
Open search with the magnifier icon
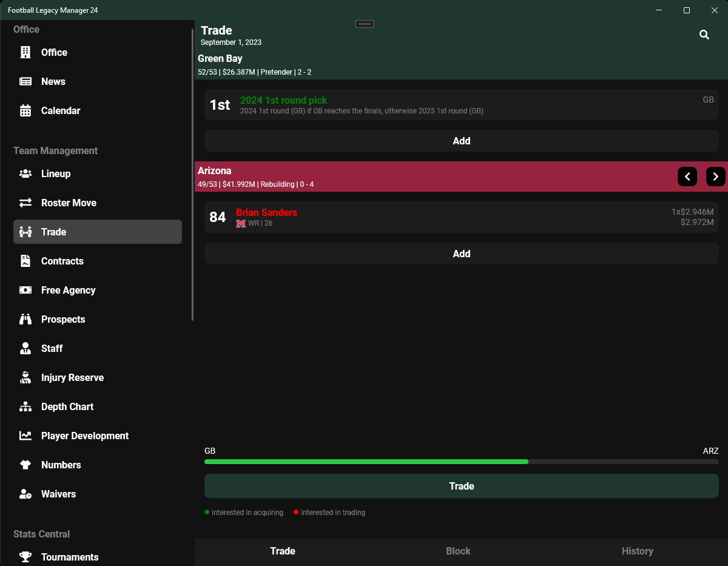pos(704,35)
